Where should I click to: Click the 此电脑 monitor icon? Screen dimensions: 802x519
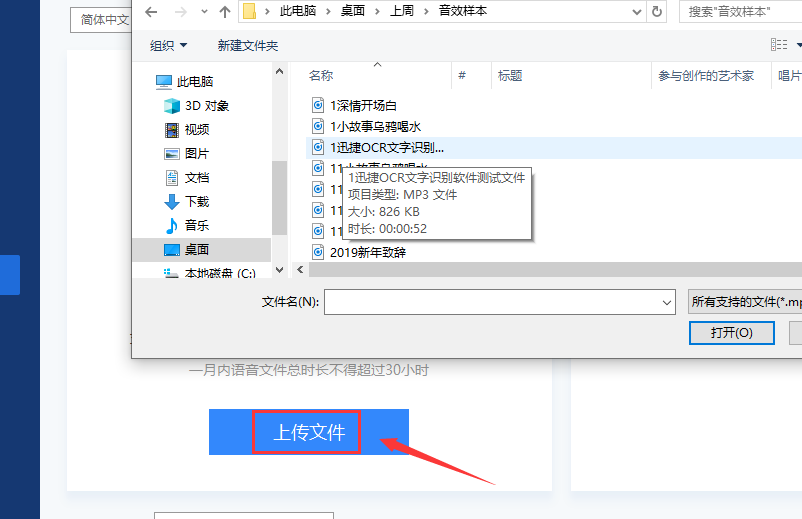164,82
